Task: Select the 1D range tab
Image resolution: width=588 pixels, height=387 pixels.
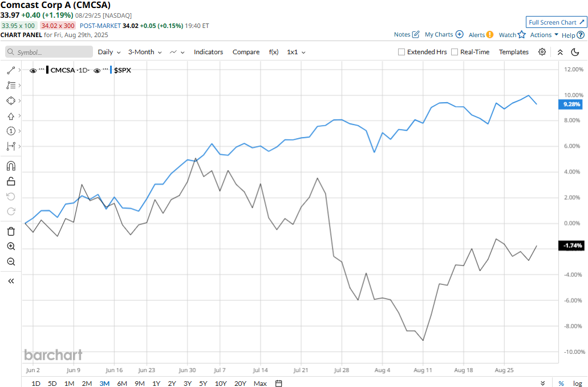Action: (35, 383)
